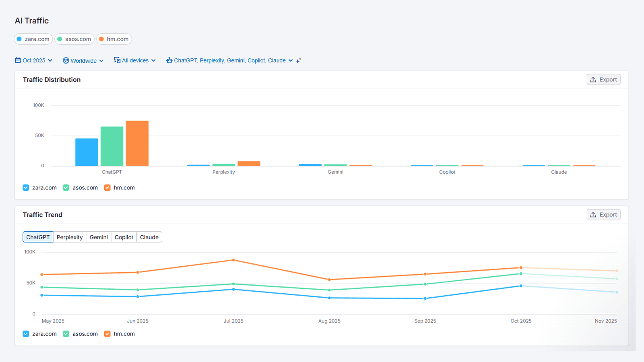Click hm.com ChatGPT bar in distribution chart
The width and height of the screenshot is (644, 362).
(137, 143)
